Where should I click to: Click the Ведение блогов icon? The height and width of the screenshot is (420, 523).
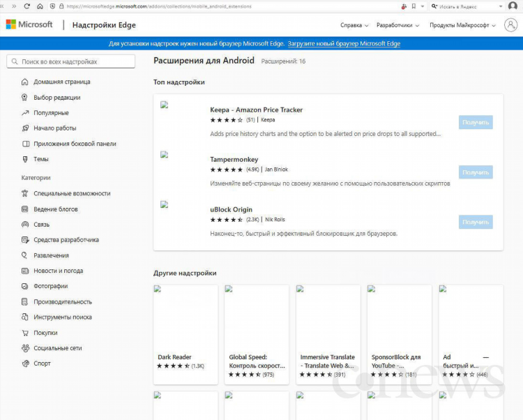[25, 209]
